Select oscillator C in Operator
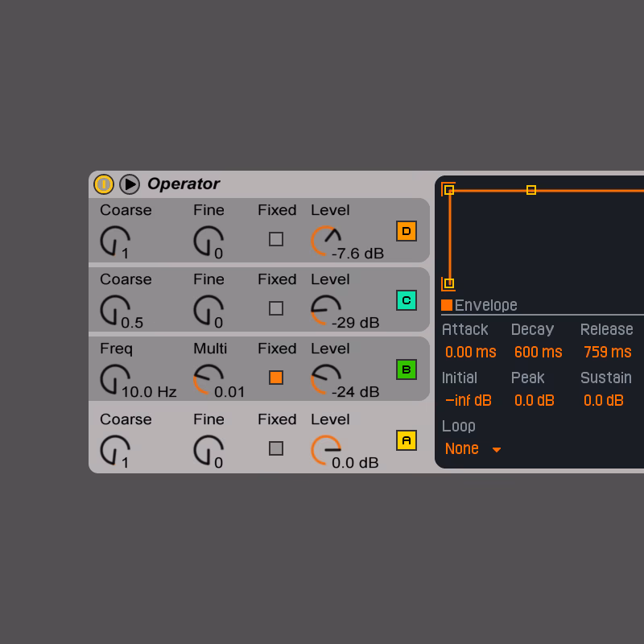 click(x=406, y=300)
